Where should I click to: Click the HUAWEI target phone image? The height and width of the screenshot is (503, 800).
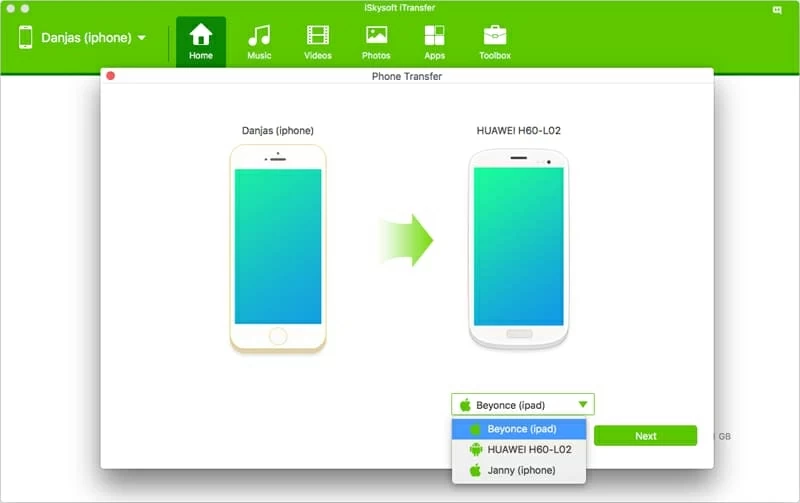pyautogui.click(x=517, y=250)
